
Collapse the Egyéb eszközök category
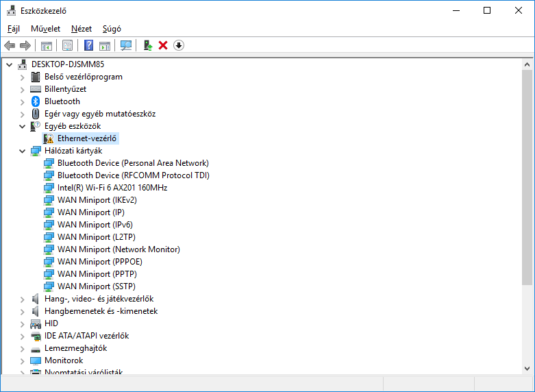tap(22, 126)
